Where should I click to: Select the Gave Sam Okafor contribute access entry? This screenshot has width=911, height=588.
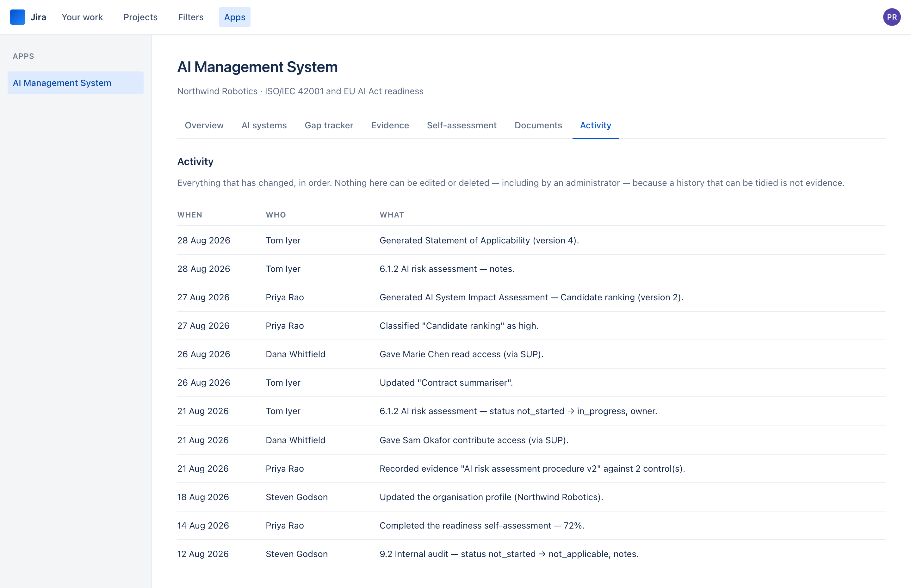click(x=531, y=440)
